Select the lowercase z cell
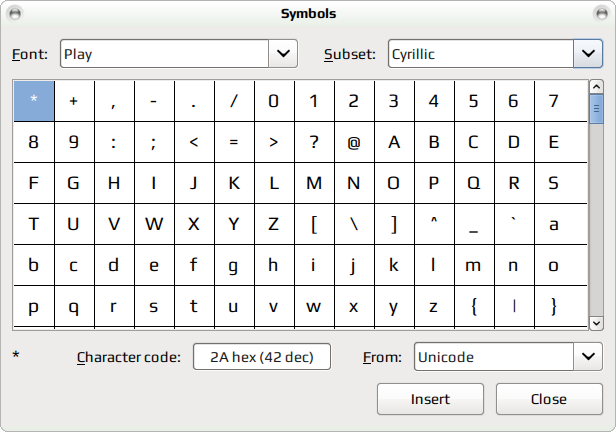616x432 pixels. [434, 306]
